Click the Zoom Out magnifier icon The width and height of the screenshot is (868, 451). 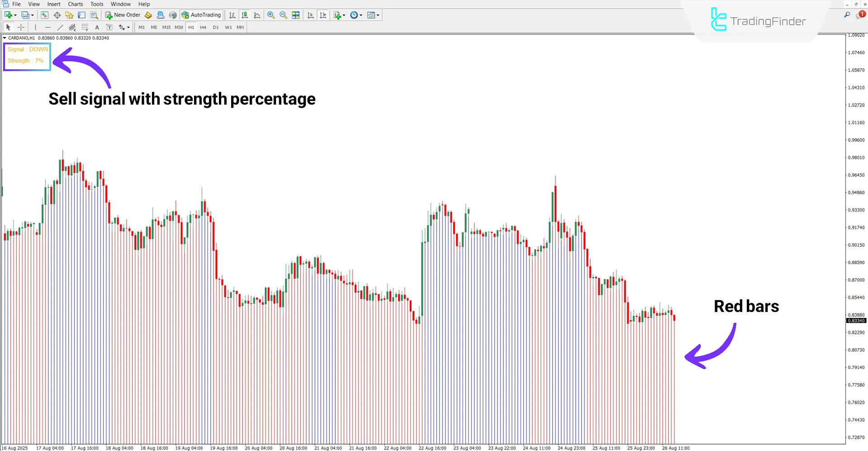tap(283, 15)
